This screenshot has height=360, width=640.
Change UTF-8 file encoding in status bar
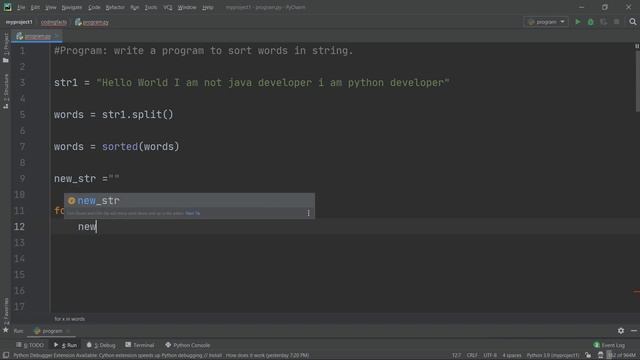click(490, 356)
